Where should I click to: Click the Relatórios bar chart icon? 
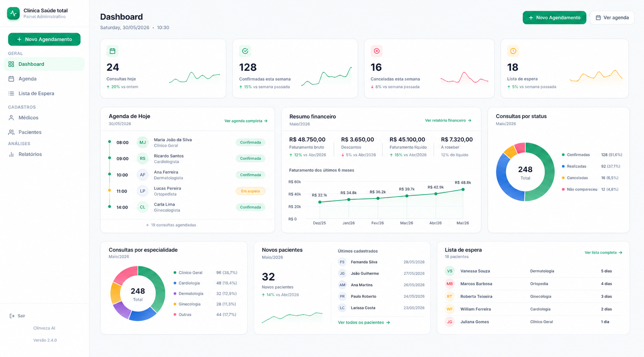click(11, 154)
